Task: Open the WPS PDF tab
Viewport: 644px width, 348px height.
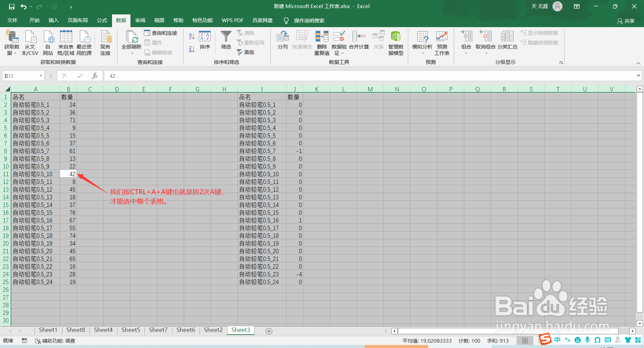Action: pos(232,20)
